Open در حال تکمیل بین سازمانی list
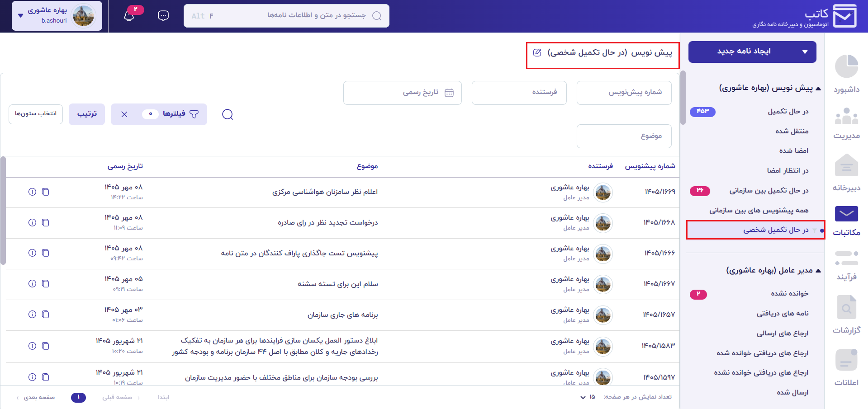Viewport: 868px width, 409px height. coord(769,191)
